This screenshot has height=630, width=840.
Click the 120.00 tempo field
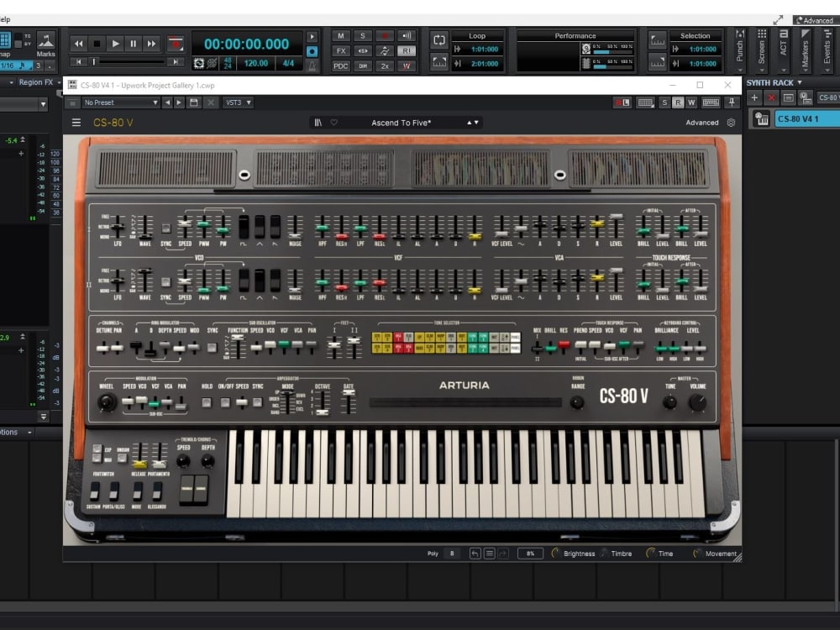point(256,63)
